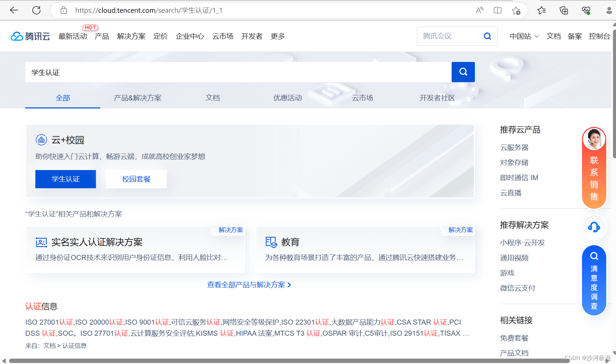
Task: Switch to the 优惠活动 tab
Action: click(x=288, y=98)
